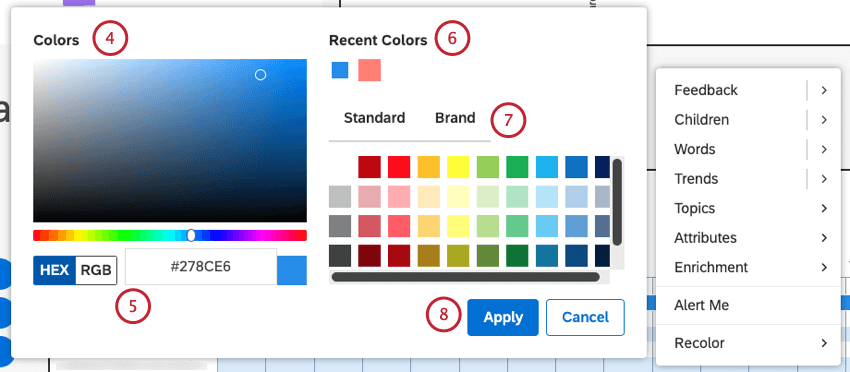
Task: Select the dark green swatch in bottom row
Action: coord(517,256)
